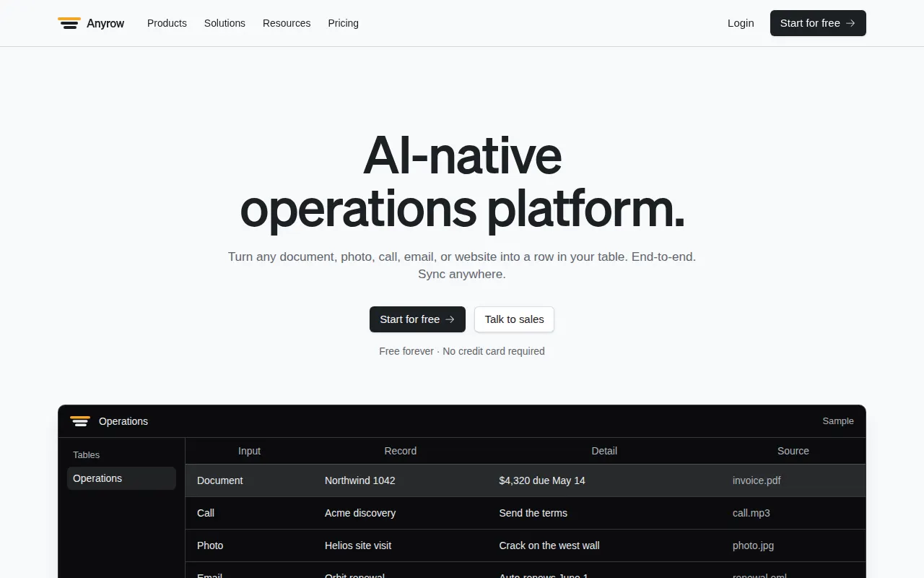
Task: Click the Sample label in panel header
Action: click(838, 421)
